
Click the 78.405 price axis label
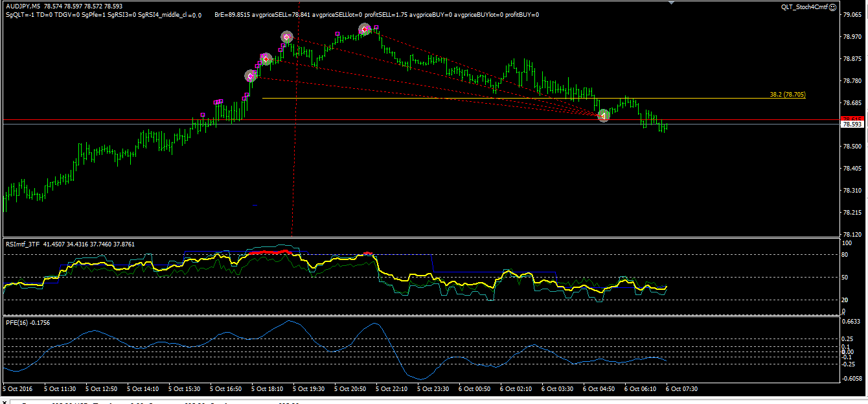click(x=852, y=169)
